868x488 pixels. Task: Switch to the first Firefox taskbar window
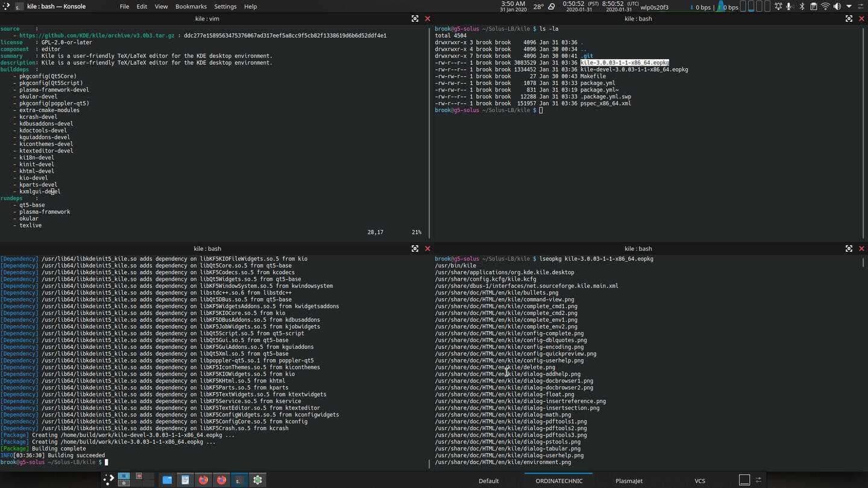coord(203,480)
